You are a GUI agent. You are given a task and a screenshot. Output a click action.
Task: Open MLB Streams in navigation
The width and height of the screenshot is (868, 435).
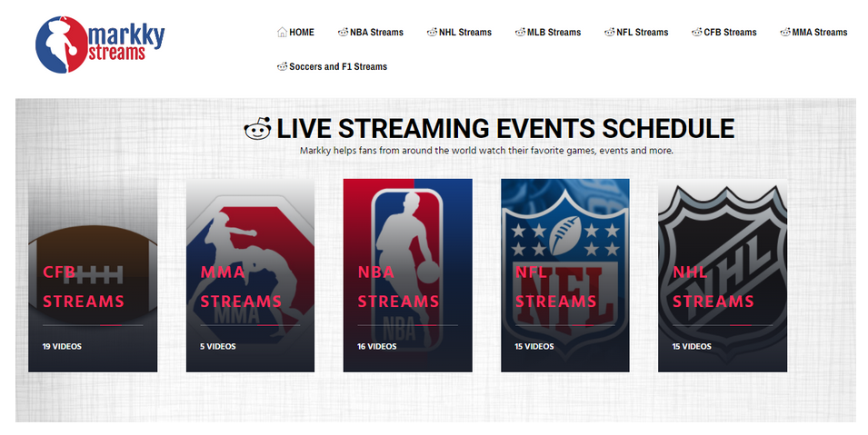coord(554,33)
